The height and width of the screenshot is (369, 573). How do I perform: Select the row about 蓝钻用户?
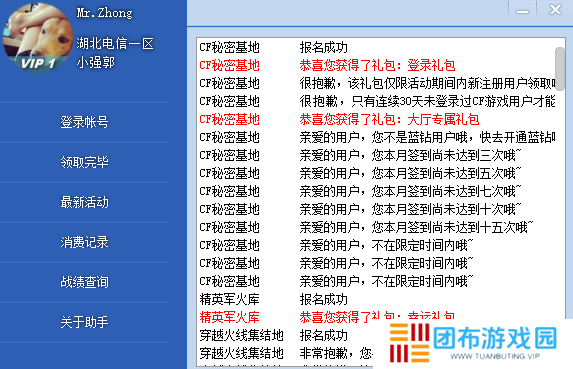[376, 137]
